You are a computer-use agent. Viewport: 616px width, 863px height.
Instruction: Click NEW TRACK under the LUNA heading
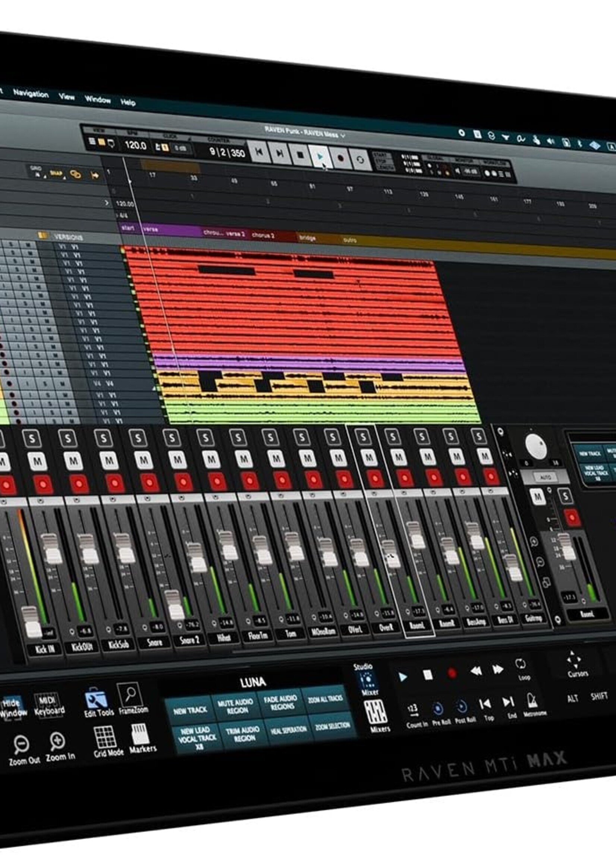[191, 710]
